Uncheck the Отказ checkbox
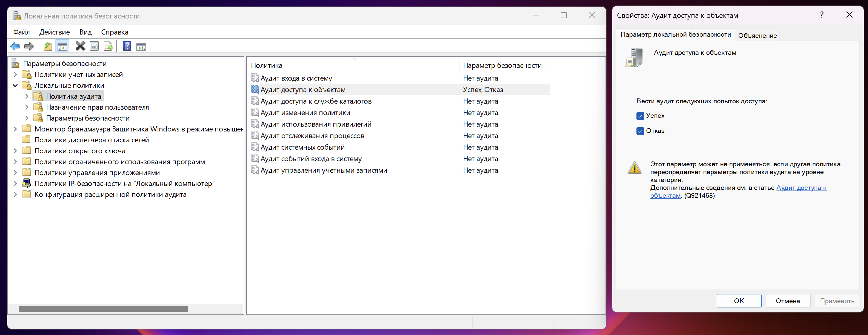 640,131
